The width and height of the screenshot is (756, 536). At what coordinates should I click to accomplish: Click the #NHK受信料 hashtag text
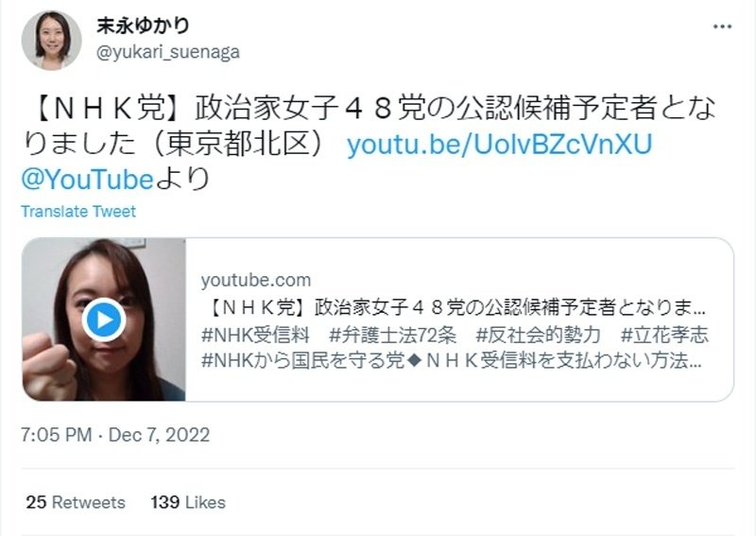pyautogui.click(x=255, y=335)
